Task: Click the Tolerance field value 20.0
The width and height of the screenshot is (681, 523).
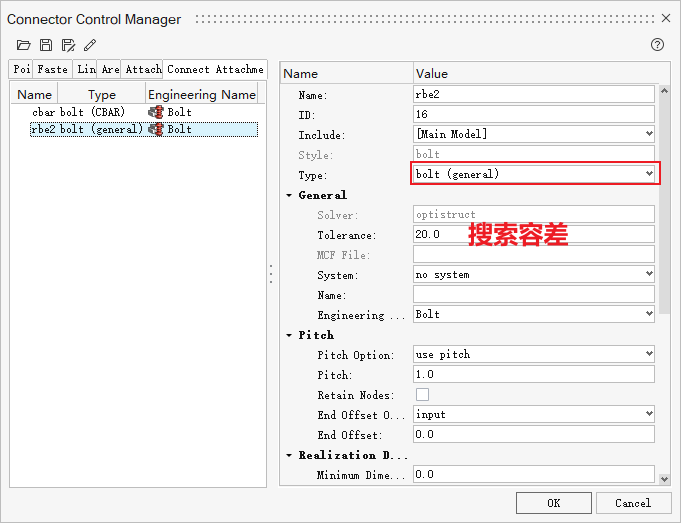Action: point(534,234)
